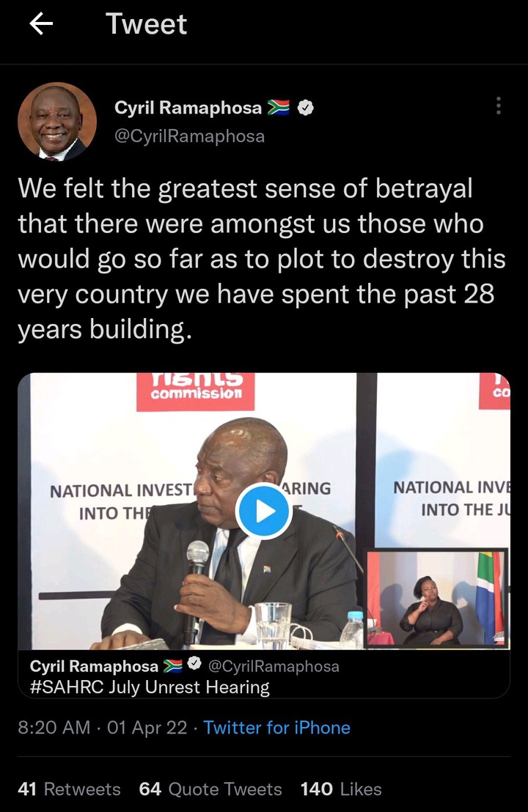Viewport: 528px width, 812px height.
Task: View the 41 Retweets list
Action: point(69,789)
